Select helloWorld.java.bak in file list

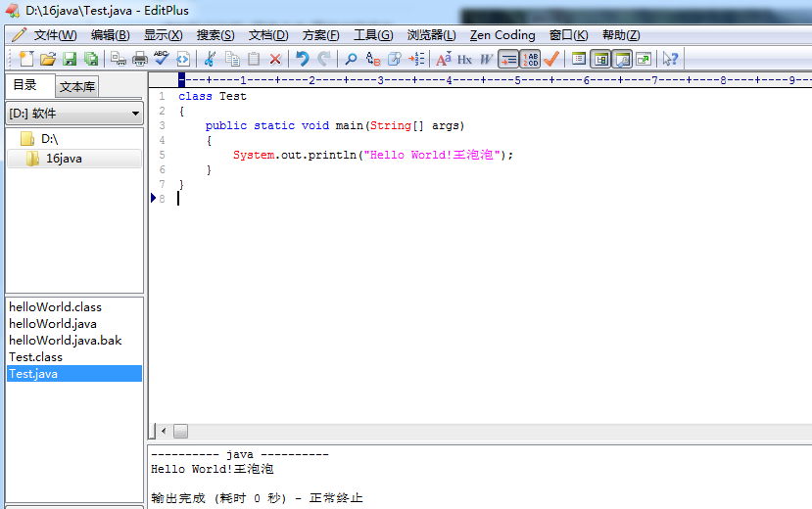coord(66,341)
